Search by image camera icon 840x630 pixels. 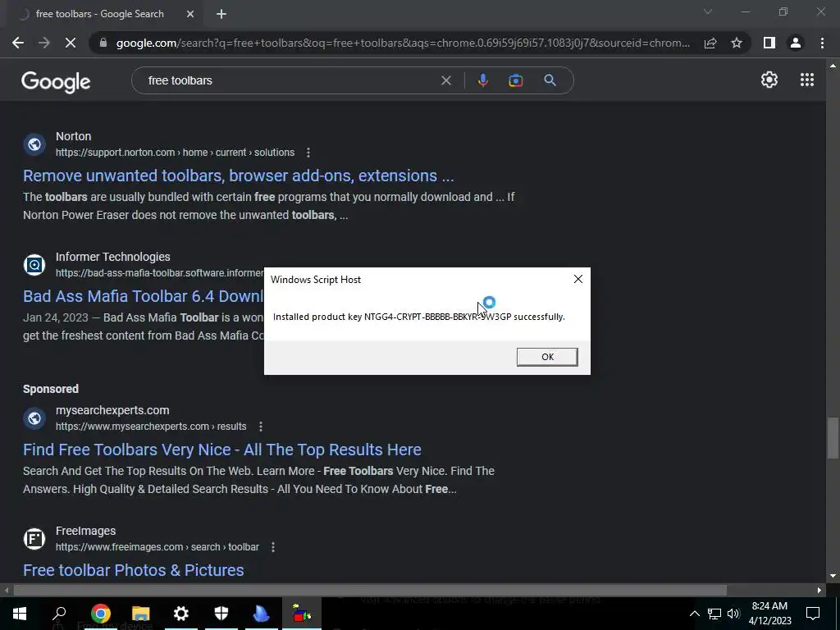click(x=515, y=80)
